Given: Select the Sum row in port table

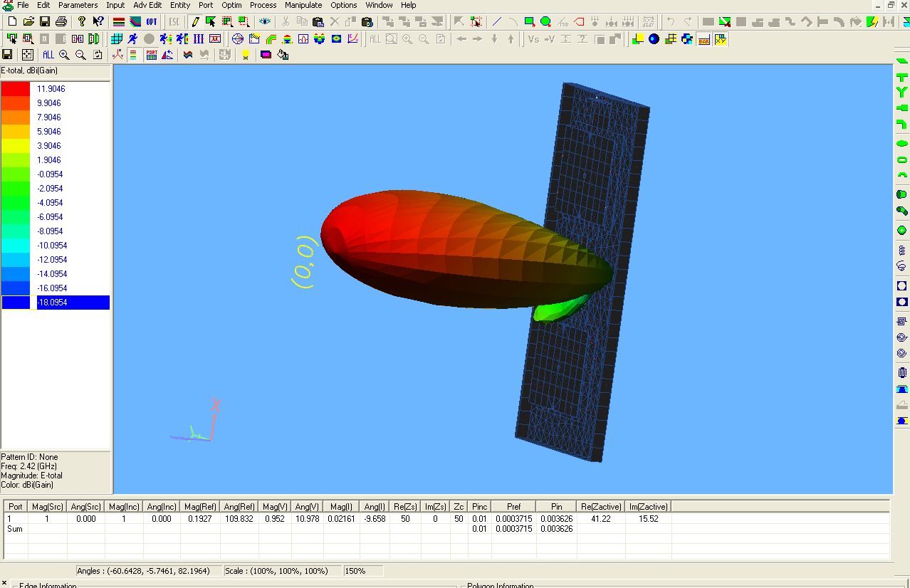Looking at the screenshot, I should [15, 529].
